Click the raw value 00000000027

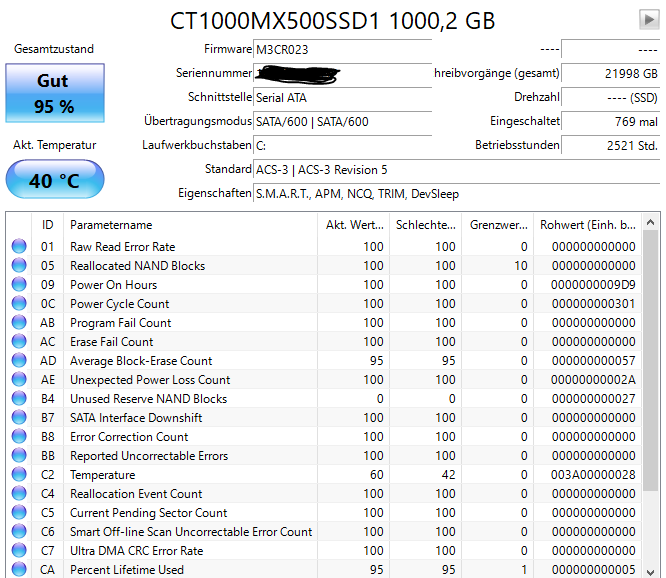(x=593, y=399)
